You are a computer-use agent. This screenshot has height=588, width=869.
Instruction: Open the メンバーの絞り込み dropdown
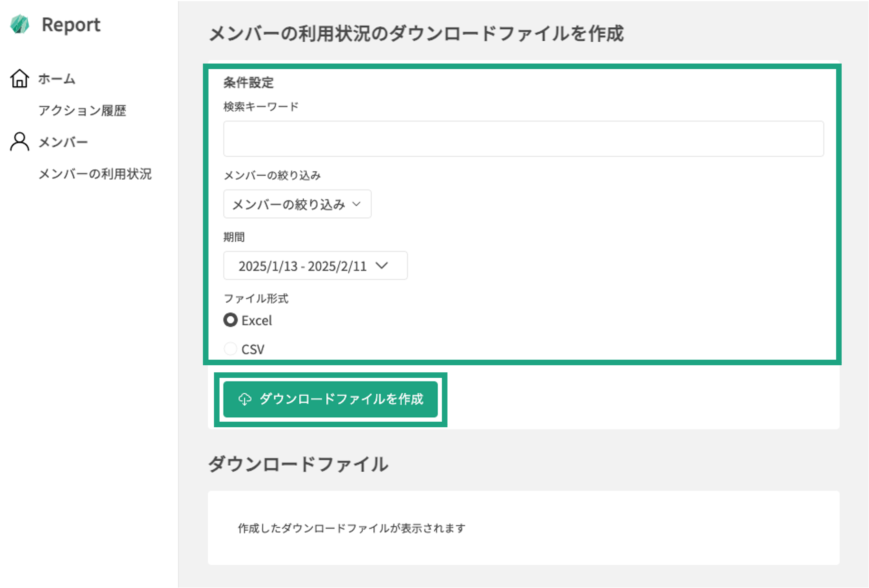tap(297, 204)
